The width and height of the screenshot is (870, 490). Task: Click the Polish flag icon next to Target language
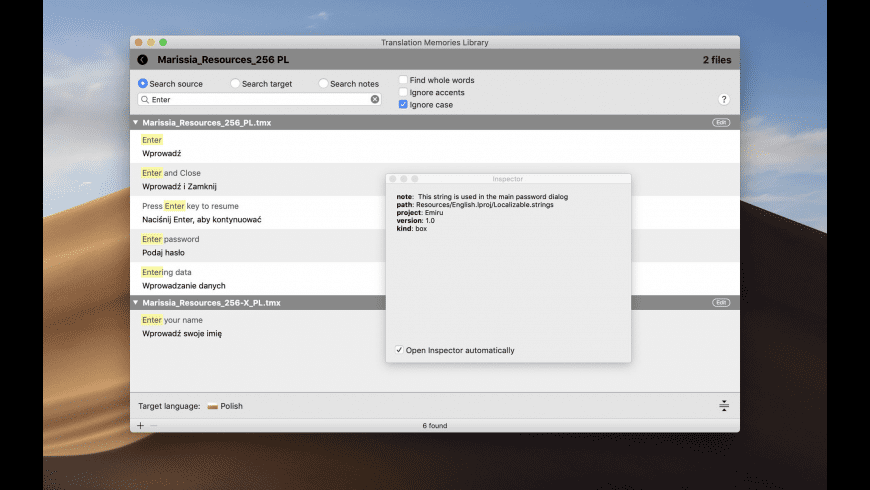click(212, 406)
